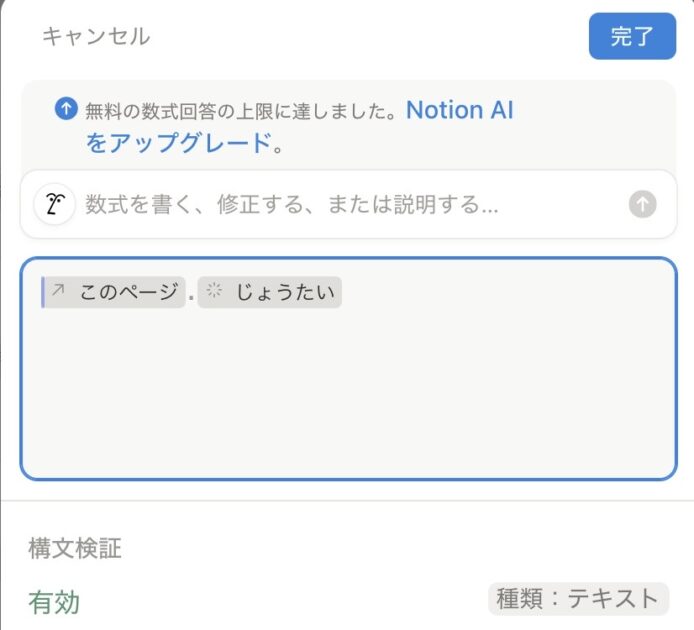Click the キャンセル button
This screenshot has width=694, height=630.
[x=96, y=37]
